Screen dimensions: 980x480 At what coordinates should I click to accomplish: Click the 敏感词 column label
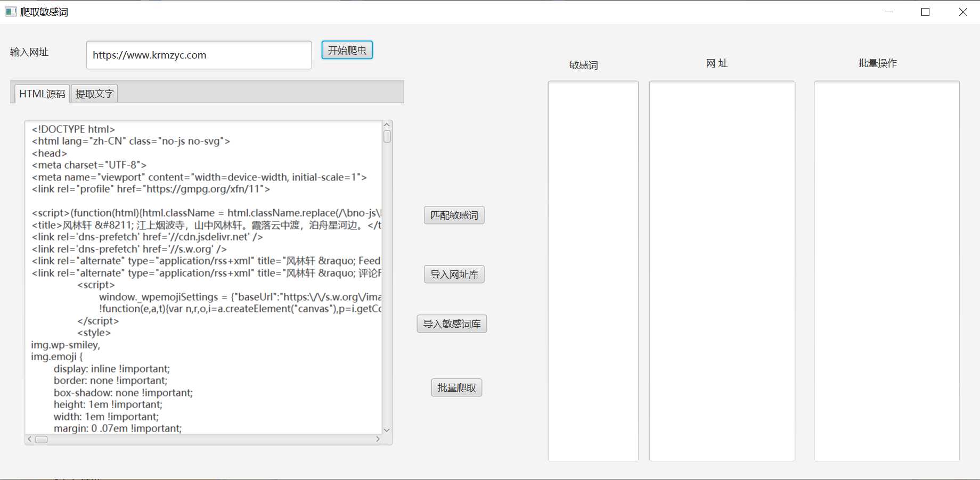point(584,65)
